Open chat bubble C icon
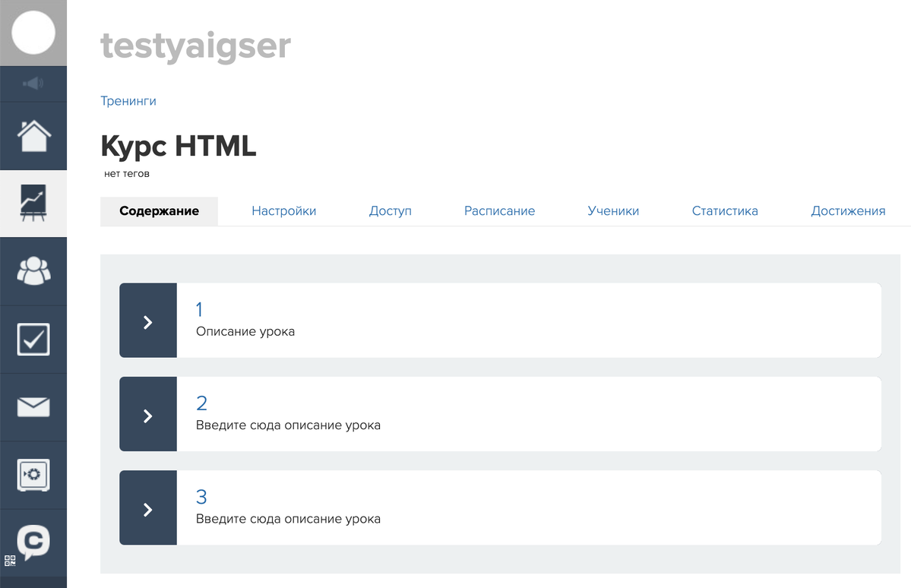The height and width of the screenshot is (588, 911). tap(33, 542)
